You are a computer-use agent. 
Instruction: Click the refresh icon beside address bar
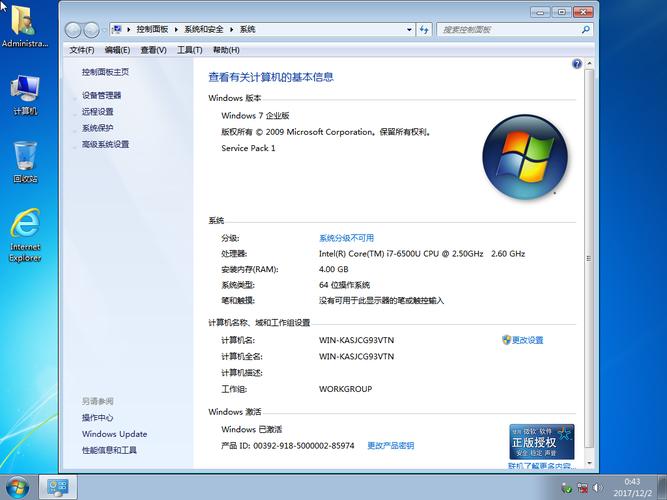tap(424, 29)
